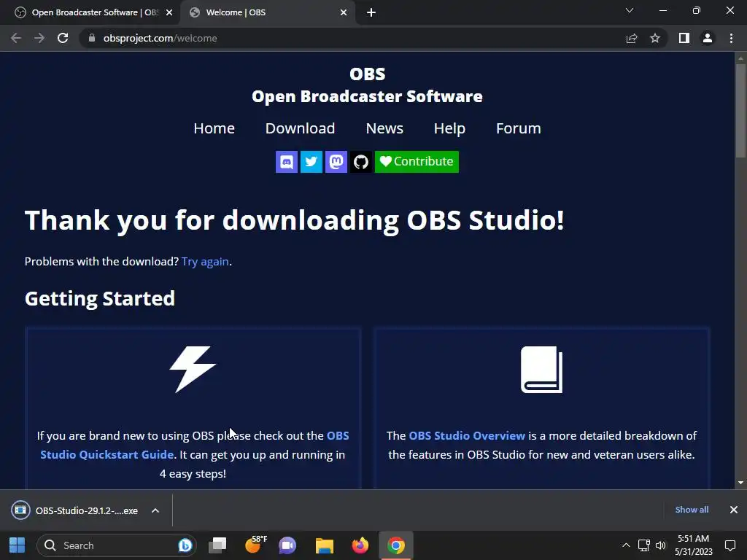Open the Home navigation link
The image size is (747, 560).
[214, 128]
